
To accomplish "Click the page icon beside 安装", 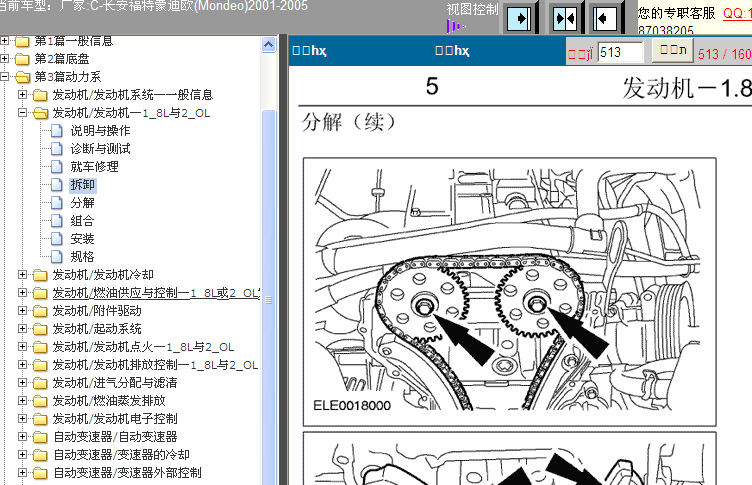I will pos(57,238).
